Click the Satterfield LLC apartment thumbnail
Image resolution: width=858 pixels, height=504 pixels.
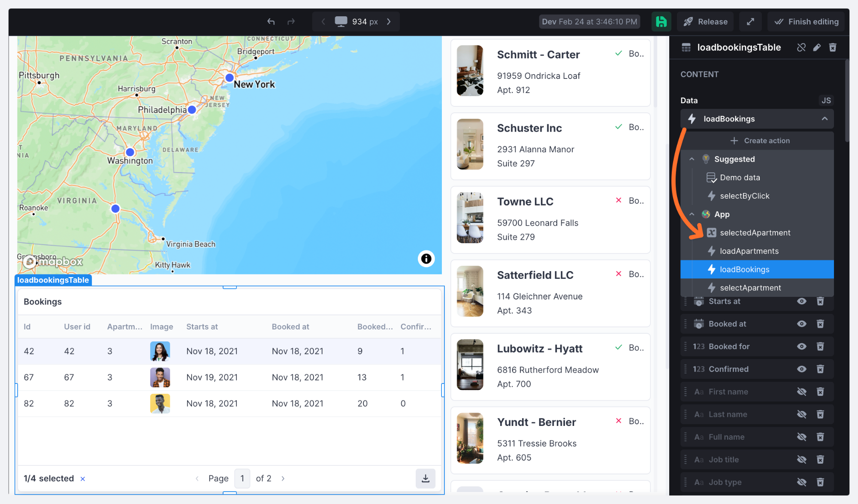coord(470,291)
